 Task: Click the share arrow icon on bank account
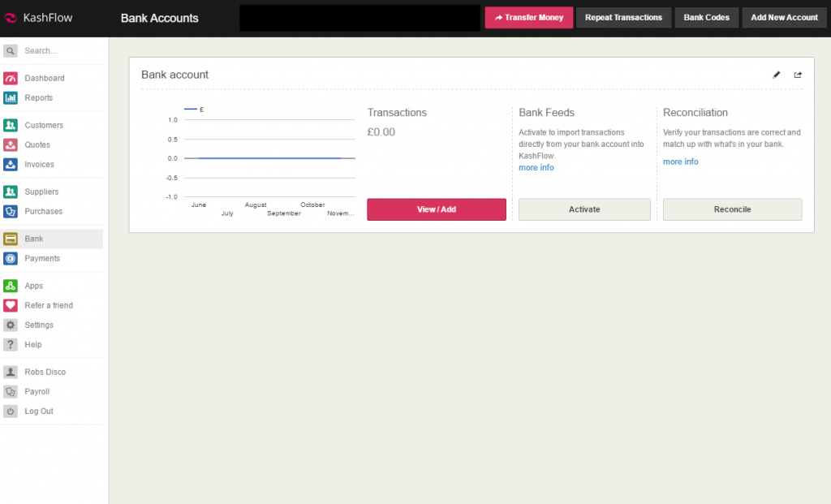[798, 75]
